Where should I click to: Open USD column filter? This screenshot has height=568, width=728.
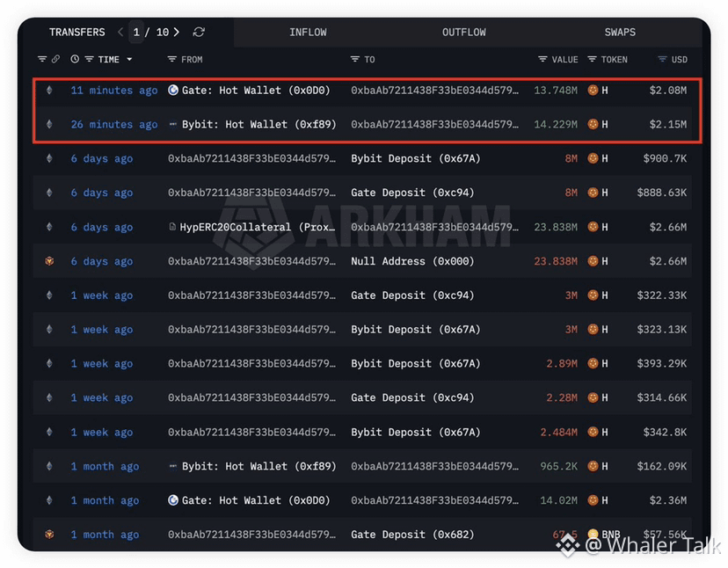[x=663, y=59]
